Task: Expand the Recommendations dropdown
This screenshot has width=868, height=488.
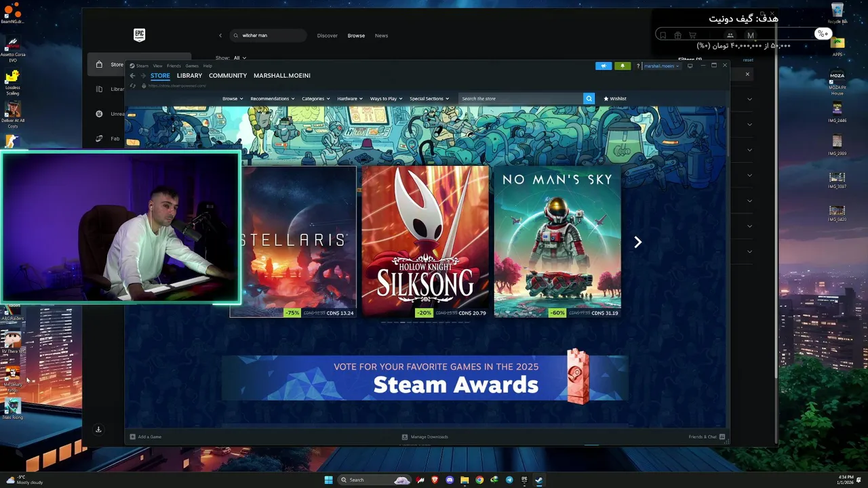Action: pos(272,98)
